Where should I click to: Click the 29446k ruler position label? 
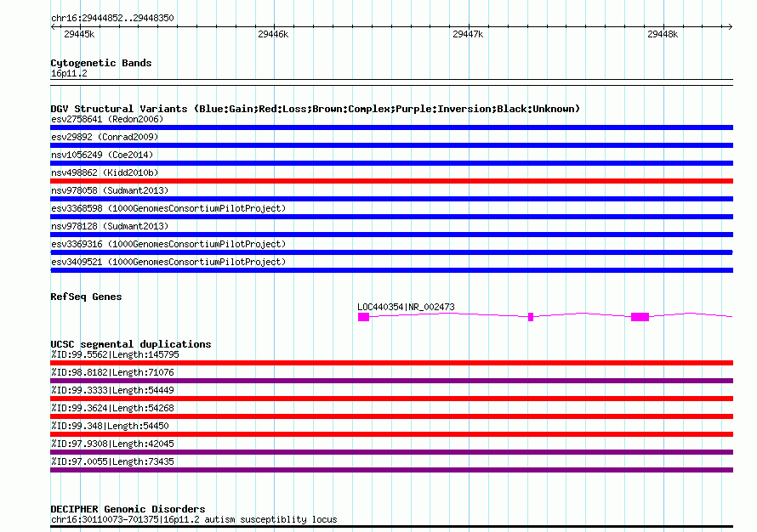[x=273, y=34]
